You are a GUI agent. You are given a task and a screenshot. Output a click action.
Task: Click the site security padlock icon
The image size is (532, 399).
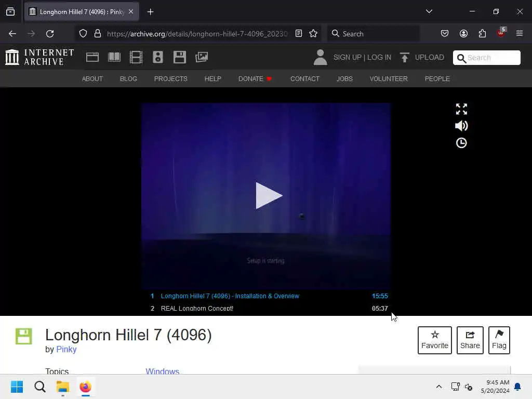98,34
